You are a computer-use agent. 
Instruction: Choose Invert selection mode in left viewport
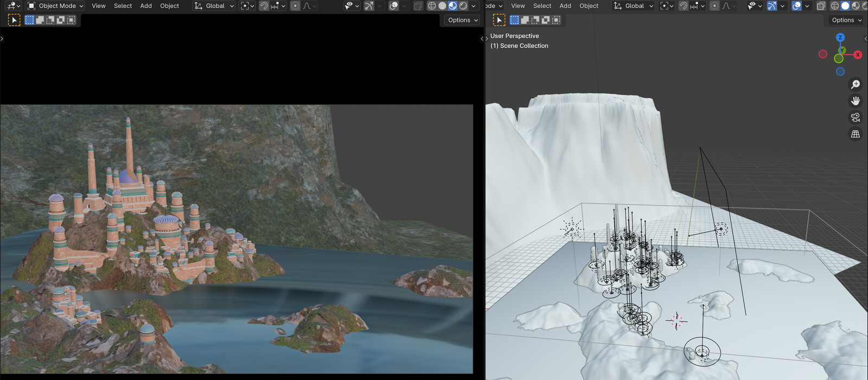(x=60, y=20)
